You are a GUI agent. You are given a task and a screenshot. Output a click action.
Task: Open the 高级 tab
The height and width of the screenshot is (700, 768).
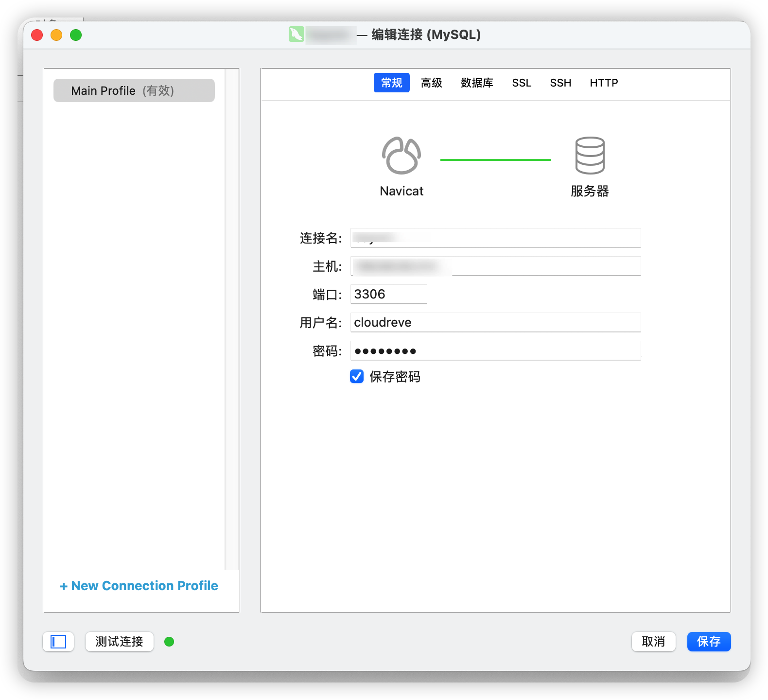[x=432, y=83]
